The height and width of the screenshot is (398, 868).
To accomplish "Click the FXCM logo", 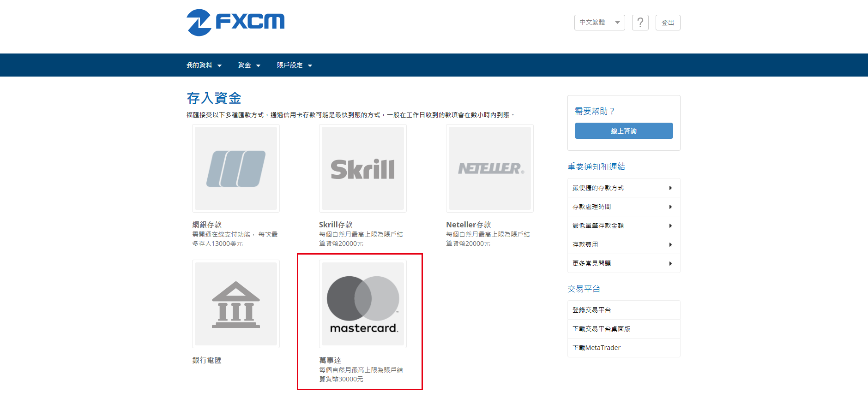I will tap(235, 22).
